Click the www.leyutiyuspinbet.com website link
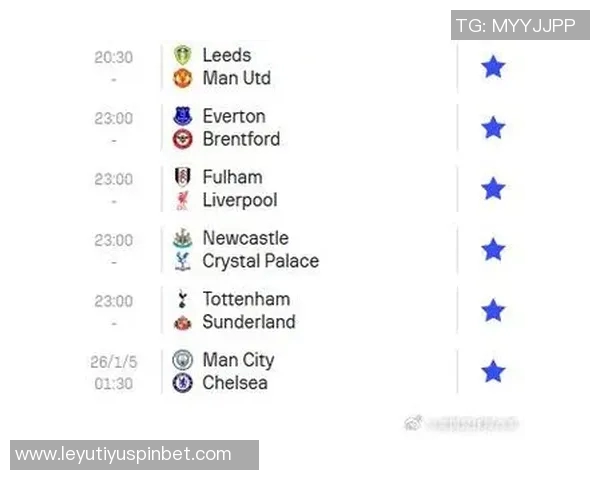 click(x=123, y=455)
